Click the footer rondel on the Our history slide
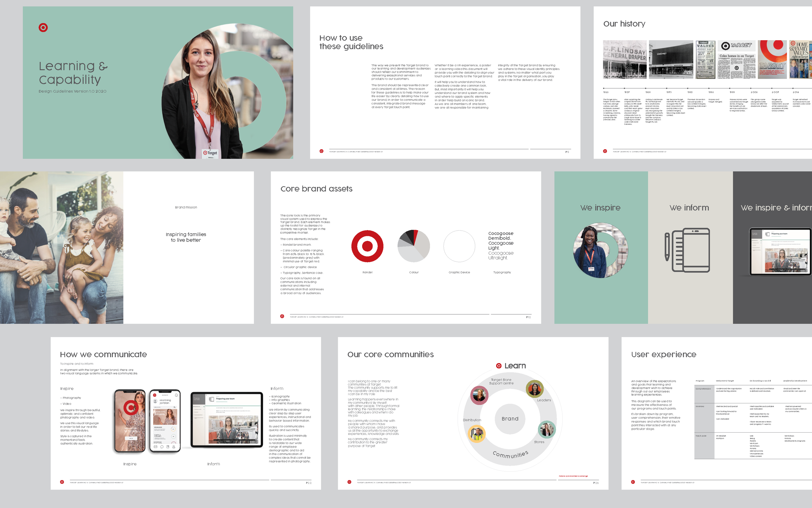This screenshot has width=812, height=508. pyautogui.click(x=605, y=151)
